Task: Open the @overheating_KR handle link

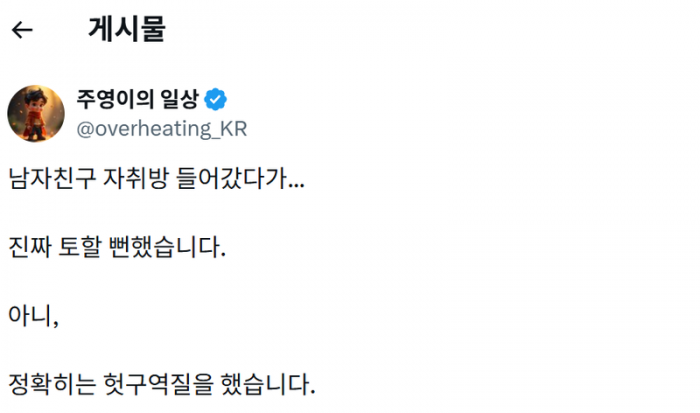Action: click(x=162, y=129)
